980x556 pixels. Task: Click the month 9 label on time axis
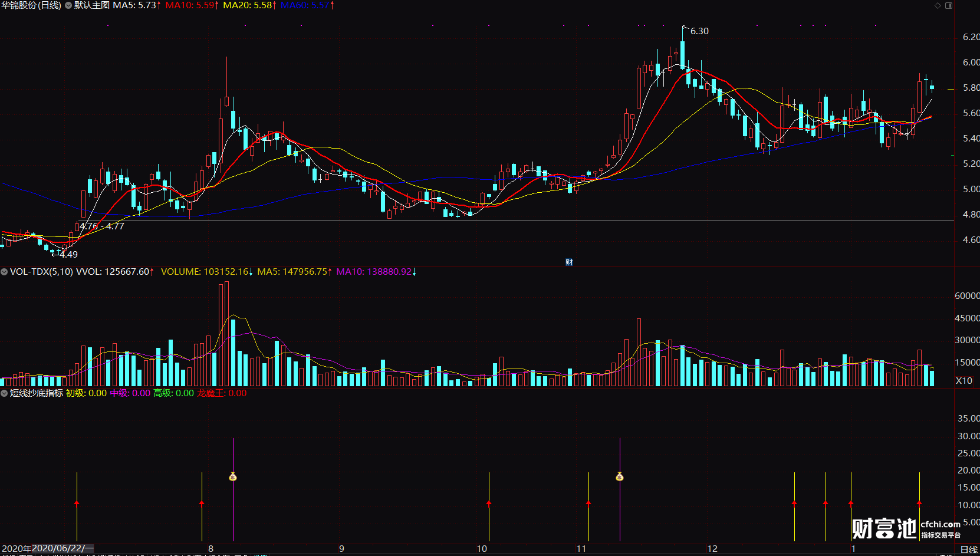341,549
